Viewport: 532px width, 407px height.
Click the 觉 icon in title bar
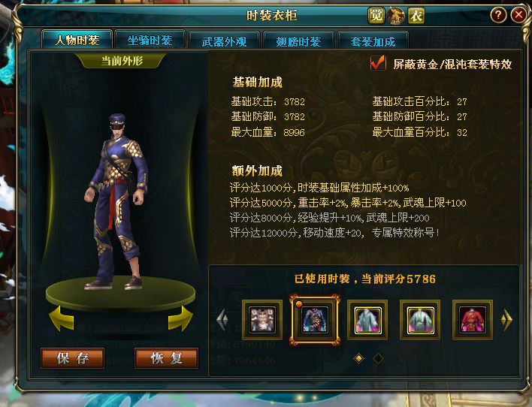[376, 15]
